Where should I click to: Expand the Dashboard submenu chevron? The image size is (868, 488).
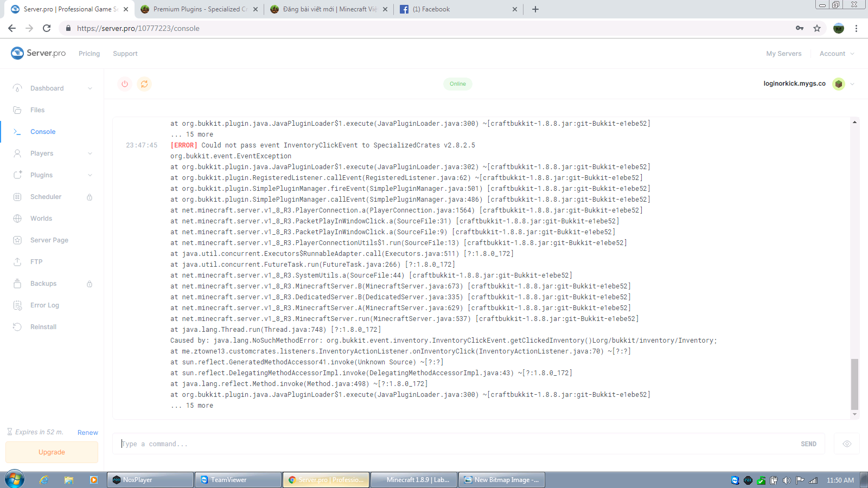tap(90, 88)
